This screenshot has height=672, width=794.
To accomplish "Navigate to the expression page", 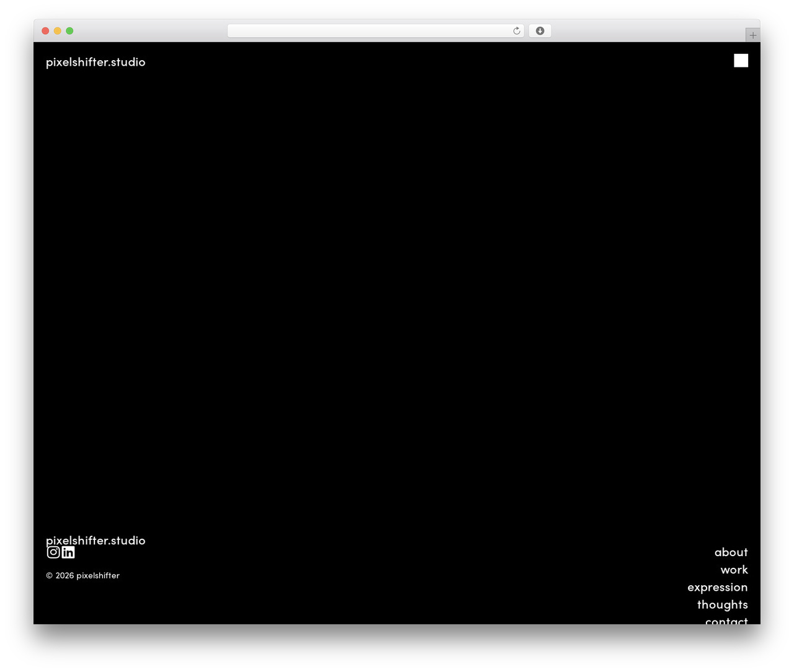I will [717, 587].
